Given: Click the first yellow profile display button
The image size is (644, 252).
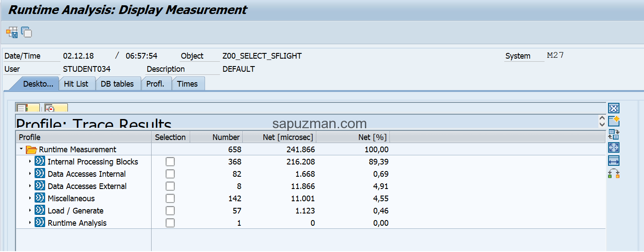Looking at the screenshot, I should click(28, 108).
